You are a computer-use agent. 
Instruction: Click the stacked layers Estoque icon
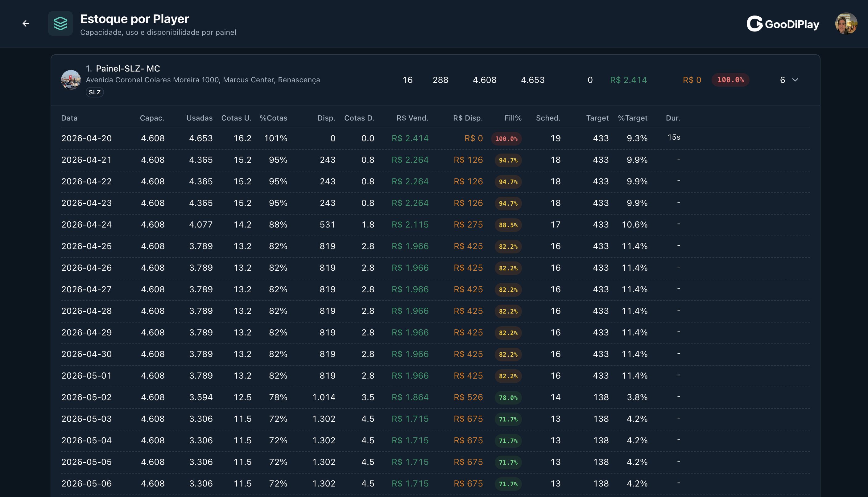pyautogui.click(x=60, y=23)
